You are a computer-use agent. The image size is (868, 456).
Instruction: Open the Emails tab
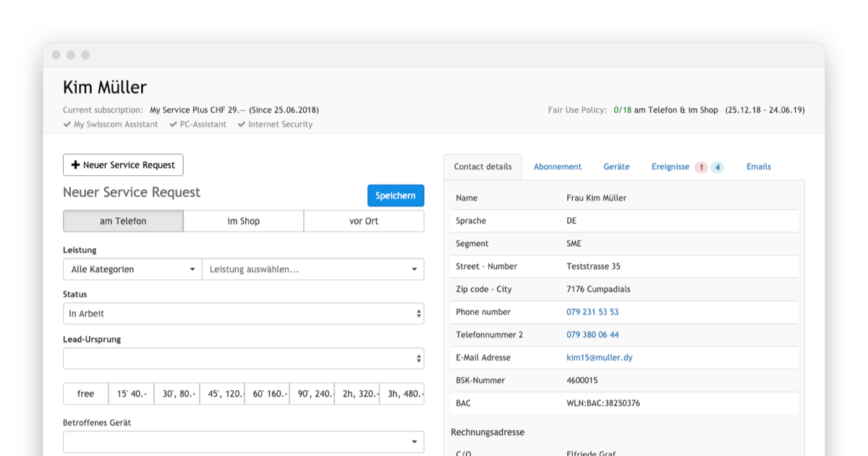pos(758,166)
